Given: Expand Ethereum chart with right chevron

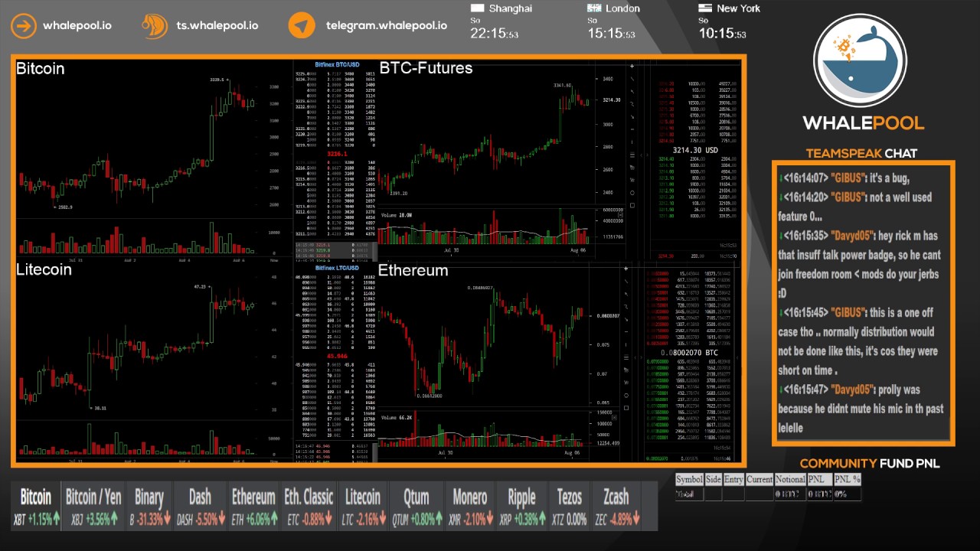Looking at the screenshot, I should 641,357.
